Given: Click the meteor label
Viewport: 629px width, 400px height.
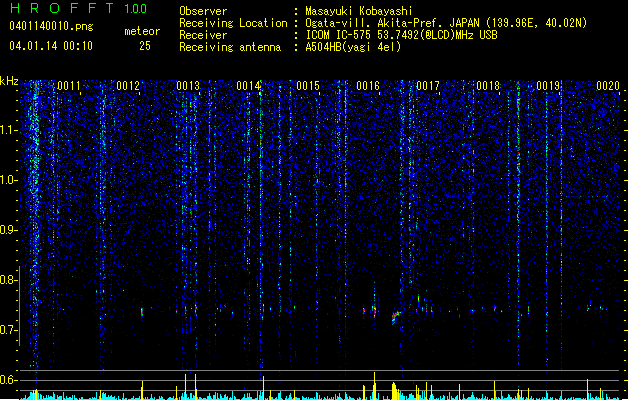Looking at the screenshot, I should coord(142,31).
